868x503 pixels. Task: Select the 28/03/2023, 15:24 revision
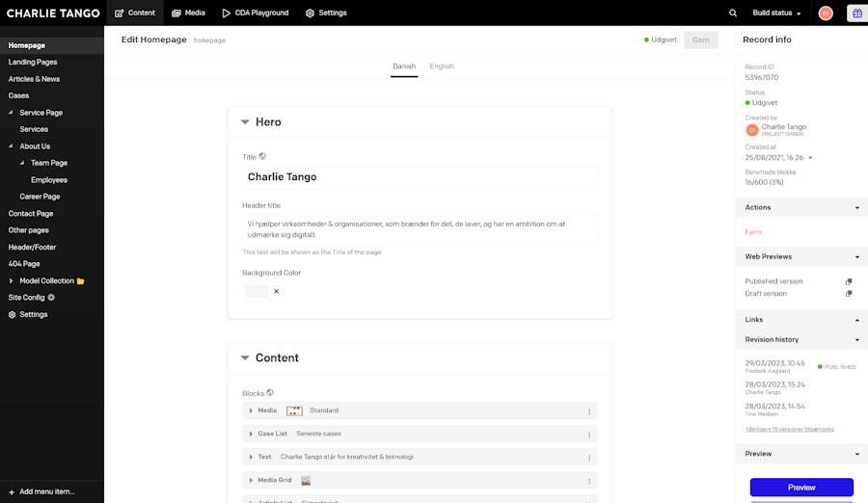[x=775, y=384]
